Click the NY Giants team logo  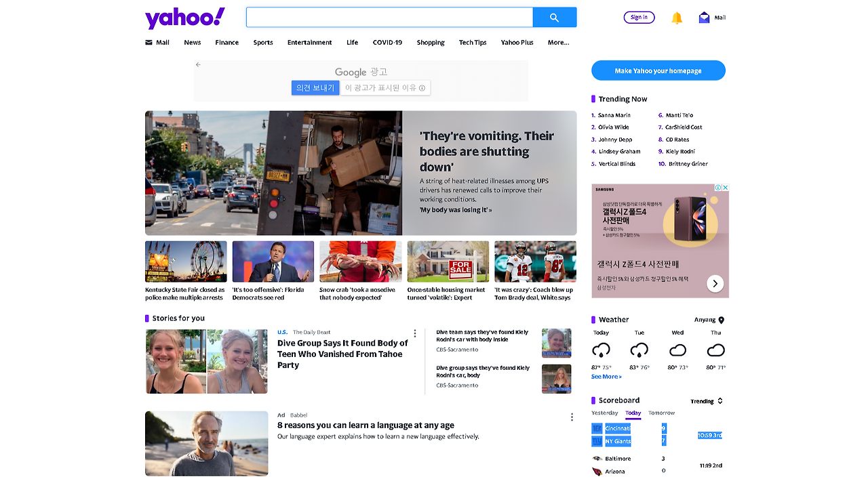point(597,441)
